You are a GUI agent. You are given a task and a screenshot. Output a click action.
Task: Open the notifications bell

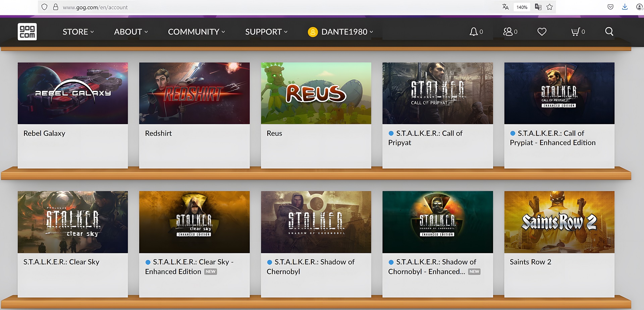473,32
